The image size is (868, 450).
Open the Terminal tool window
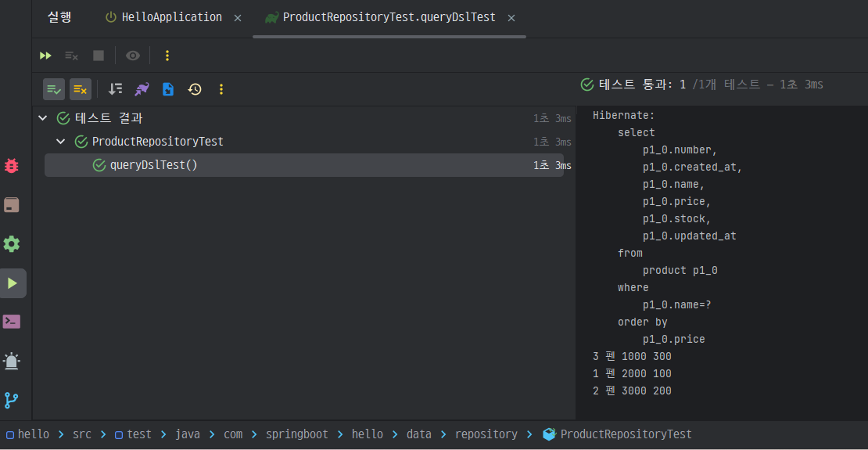pos(12,322)
